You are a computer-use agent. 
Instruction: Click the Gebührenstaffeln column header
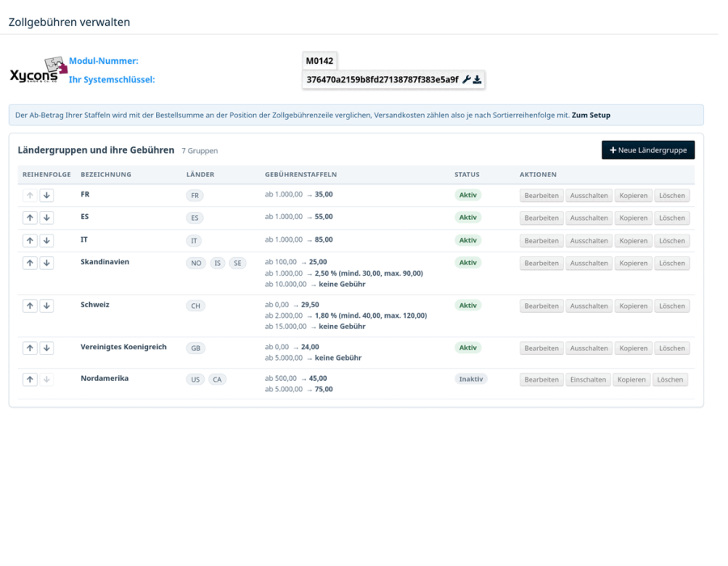click(301, 175)
